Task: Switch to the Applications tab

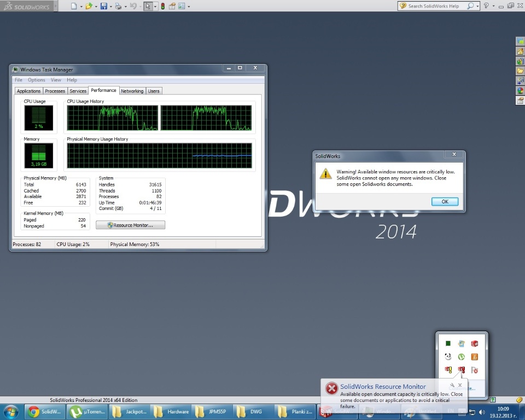Action: 28,91
